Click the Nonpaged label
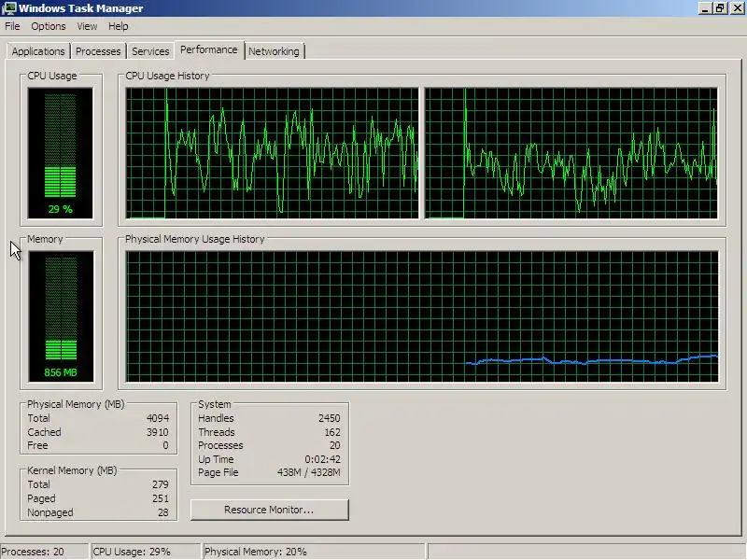 point(50,512)
